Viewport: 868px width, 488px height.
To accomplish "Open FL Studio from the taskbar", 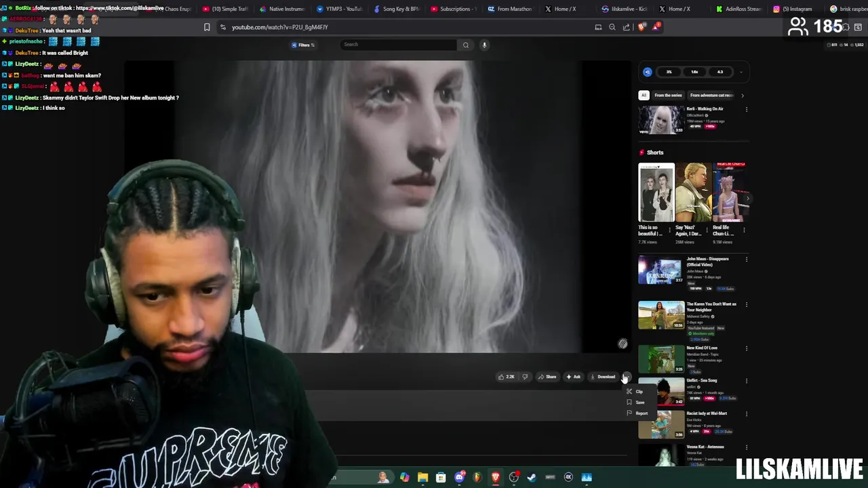I will tap(477, 477).
